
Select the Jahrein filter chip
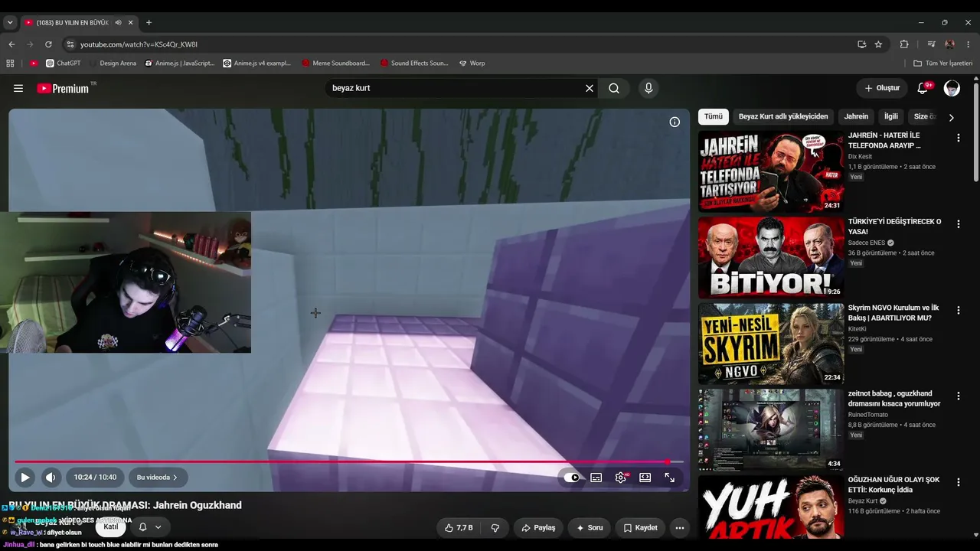(856, 117)
